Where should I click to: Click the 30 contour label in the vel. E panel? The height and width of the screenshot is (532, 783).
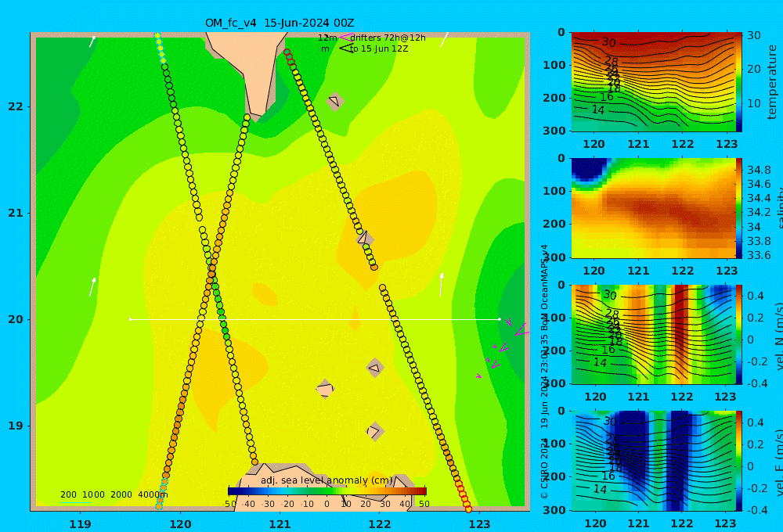610,421
